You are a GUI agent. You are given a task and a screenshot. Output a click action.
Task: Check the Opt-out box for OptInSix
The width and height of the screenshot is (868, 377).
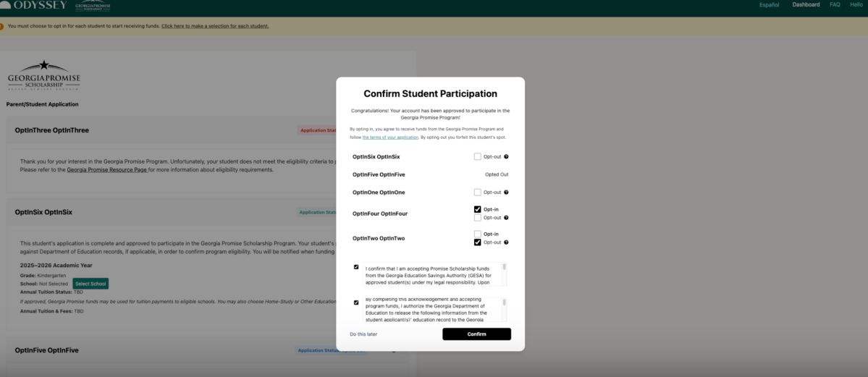coord(478,157)
